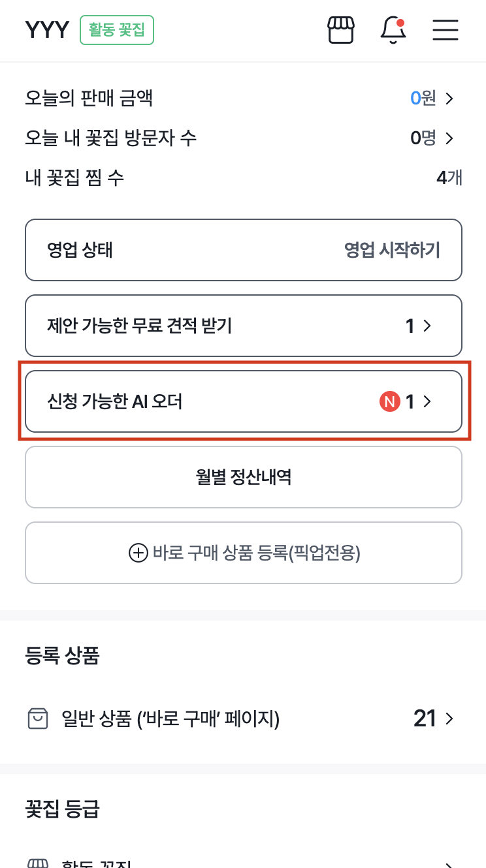This screenshot has width=486, height=868.
Task: Click the 0원 sales amount value
Action: click(x=423, y=99)
